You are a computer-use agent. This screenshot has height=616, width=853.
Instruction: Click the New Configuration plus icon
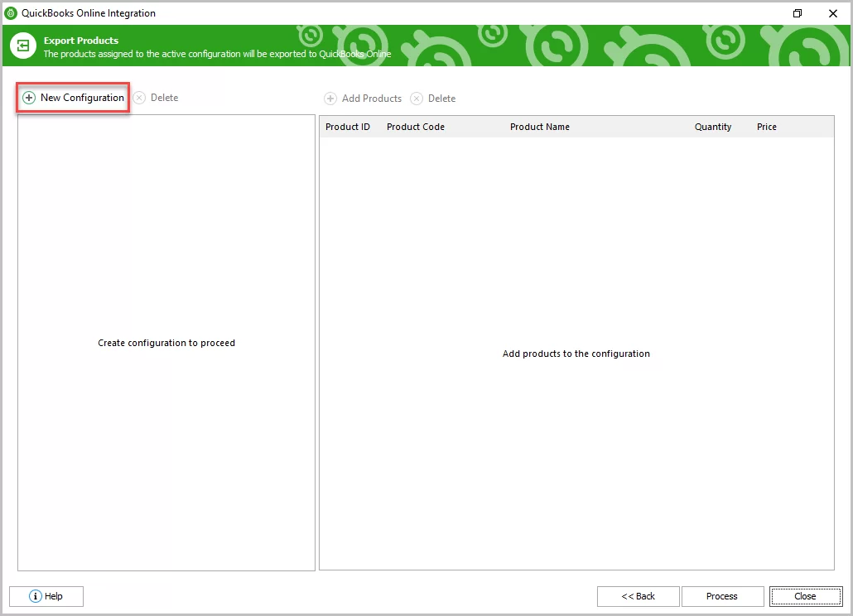pyautogui.click(x=29, y=97)
